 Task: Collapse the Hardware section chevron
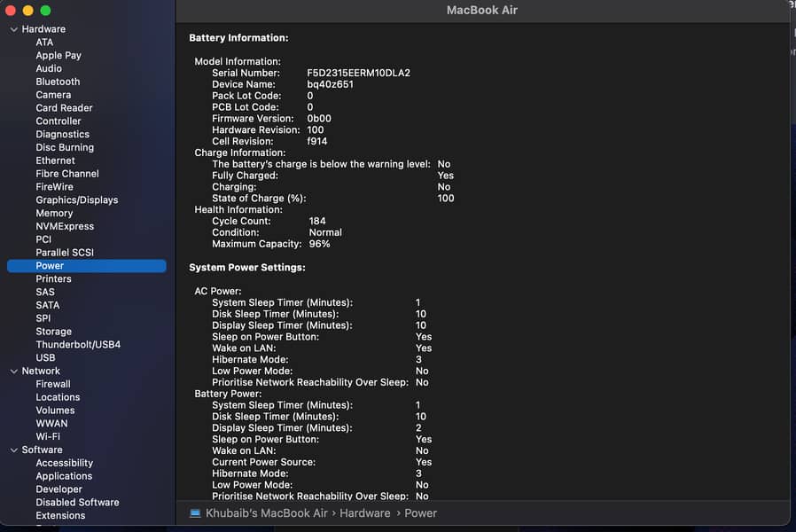(x=14, y=29)
